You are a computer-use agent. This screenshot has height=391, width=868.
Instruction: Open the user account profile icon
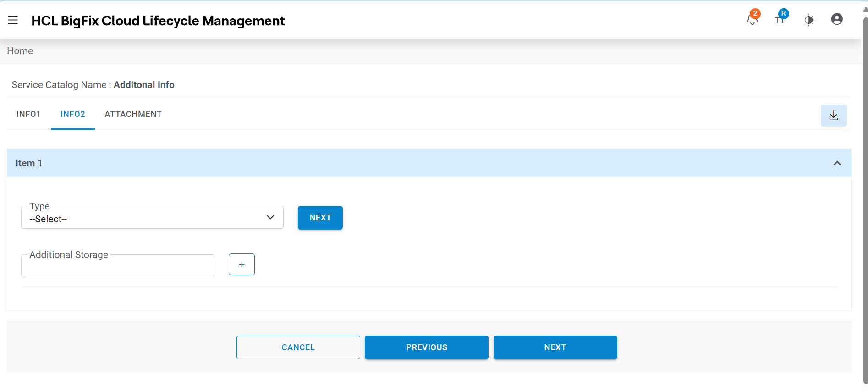click(x=837, y=19)
